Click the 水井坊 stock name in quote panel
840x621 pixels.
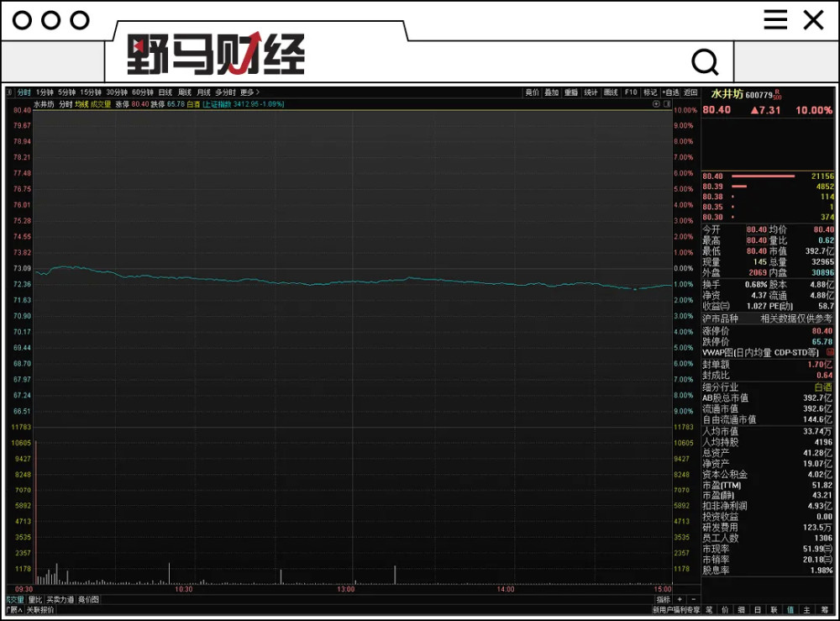727,94
